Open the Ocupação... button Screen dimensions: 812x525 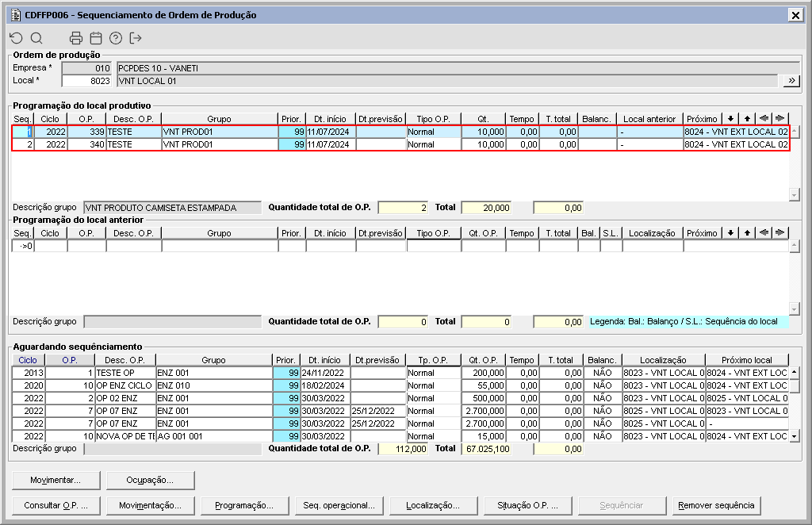pyautogui.click(x=151, y=480)
